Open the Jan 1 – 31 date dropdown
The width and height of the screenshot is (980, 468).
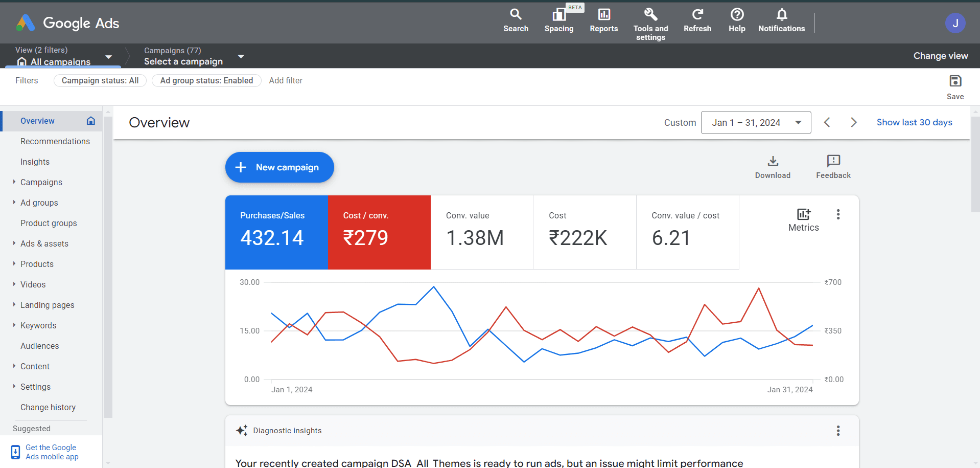(756, 122)
